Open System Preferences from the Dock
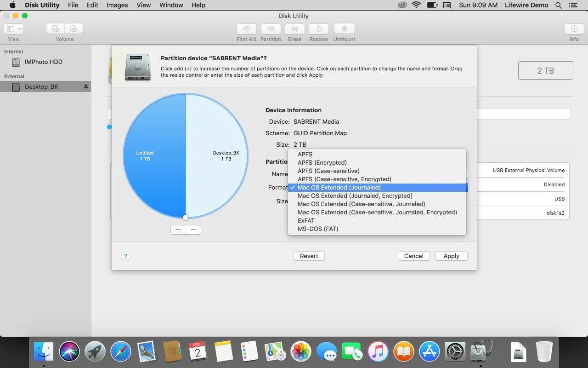Viewport: 588px width, 368px height. (455, 352)
